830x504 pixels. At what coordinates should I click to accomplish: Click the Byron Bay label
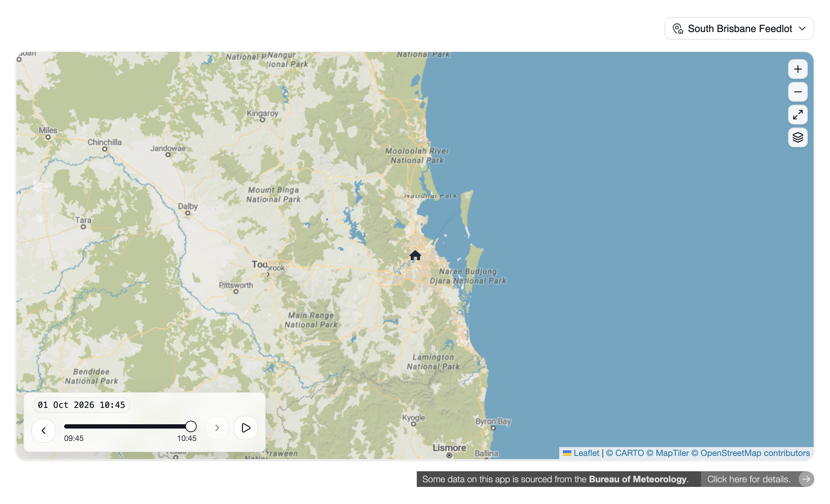pos(493,421)
